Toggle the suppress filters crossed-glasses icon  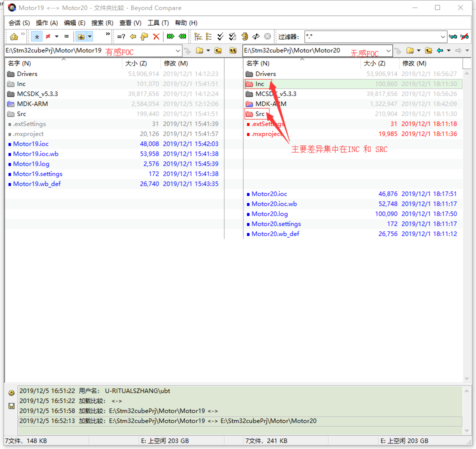pos(464,36)
